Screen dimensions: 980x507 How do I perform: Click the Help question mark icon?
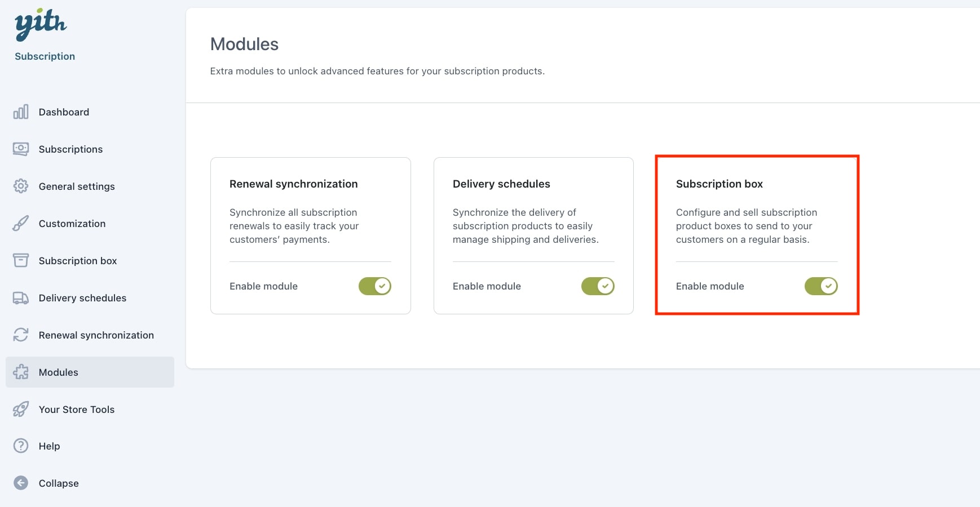pyautogui.click(x=21, y=446)
